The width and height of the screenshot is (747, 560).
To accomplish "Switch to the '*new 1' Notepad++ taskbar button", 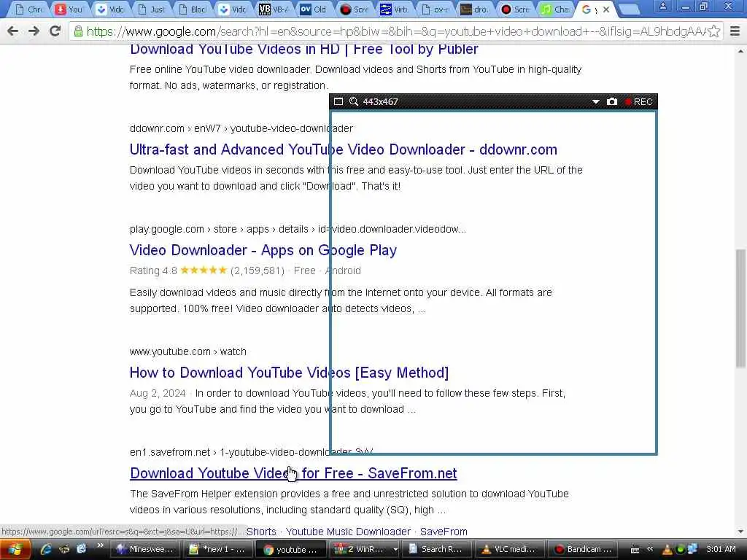I will point(218,549).
